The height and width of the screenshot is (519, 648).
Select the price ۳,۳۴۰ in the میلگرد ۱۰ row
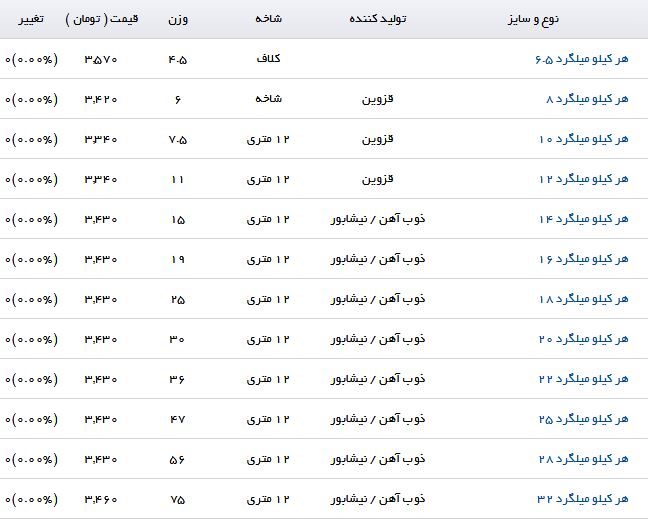point(101,140)
